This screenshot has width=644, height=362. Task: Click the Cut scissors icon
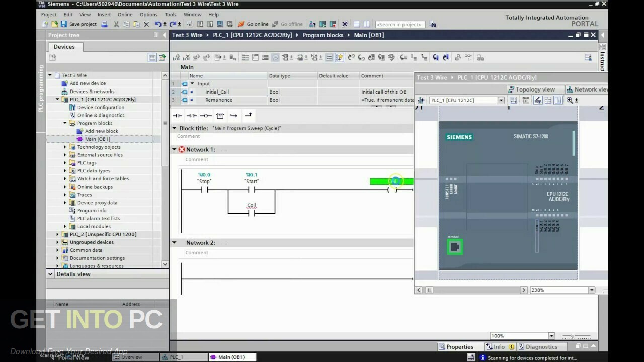point(116,24)
